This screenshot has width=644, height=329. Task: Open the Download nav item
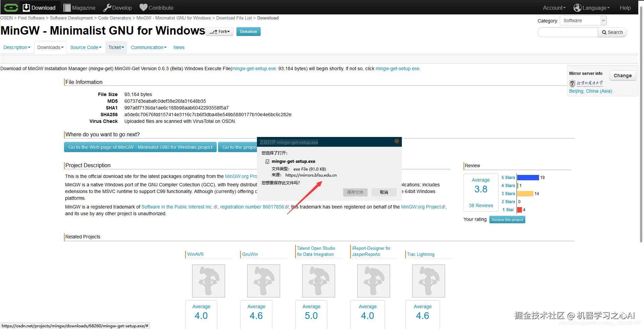click(x=39, y=7)
